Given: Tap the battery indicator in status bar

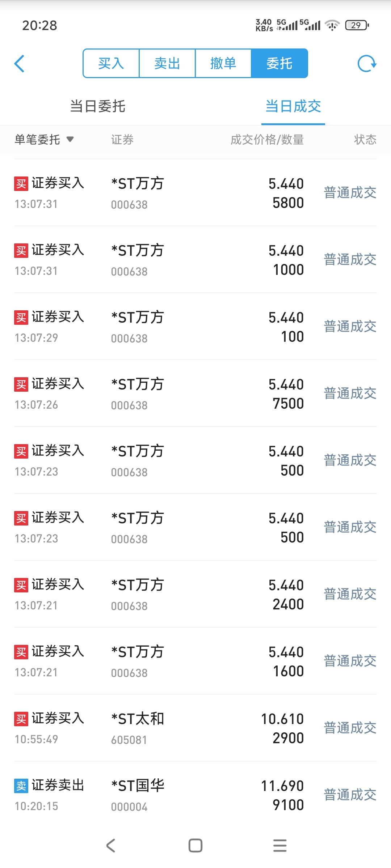Looking at the screenshot, I should [x=357, y=25].
